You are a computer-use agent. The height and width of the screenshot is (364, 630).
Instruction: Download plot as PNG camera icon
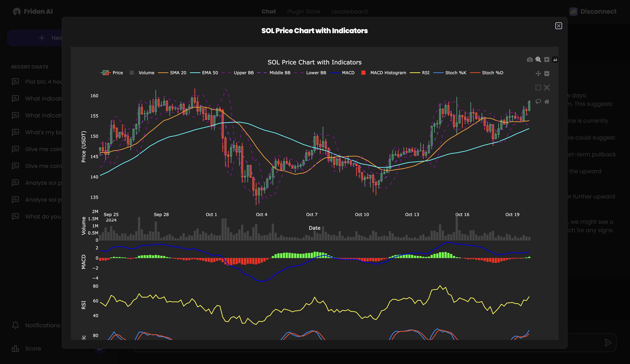pyautogui.click(x=530, y=59)
